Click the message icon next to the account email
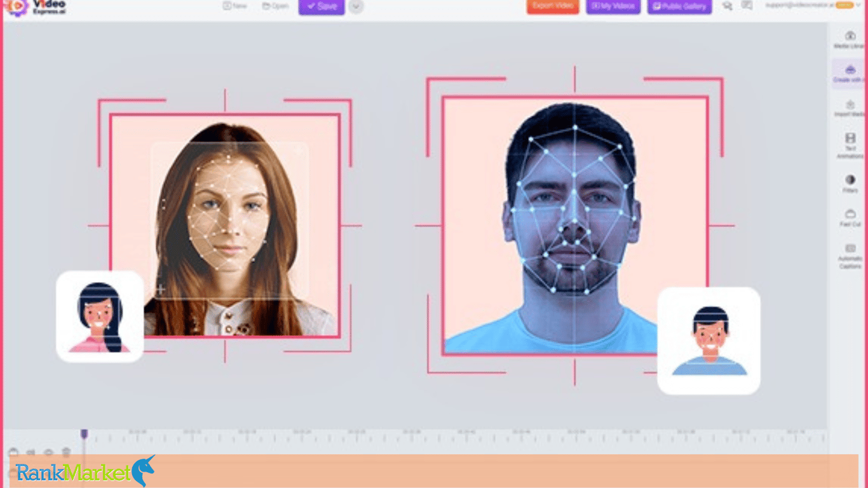 [x=747, y=6]
